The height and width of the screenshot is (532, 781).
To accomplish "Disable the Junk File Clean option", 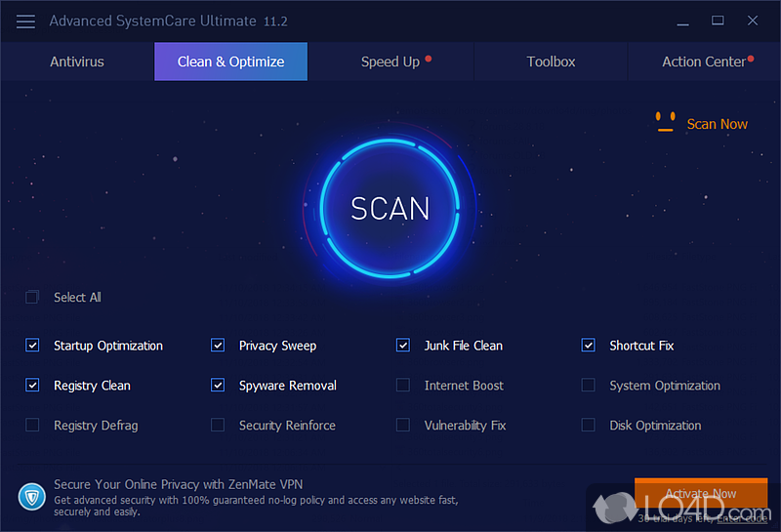I will tap(403, 346).
